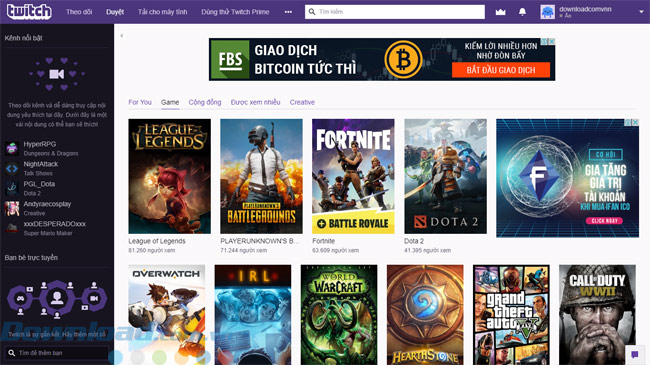Open HyperRPG channel avatar
This screenshot has height=365, width=650.
pos(12,148)
